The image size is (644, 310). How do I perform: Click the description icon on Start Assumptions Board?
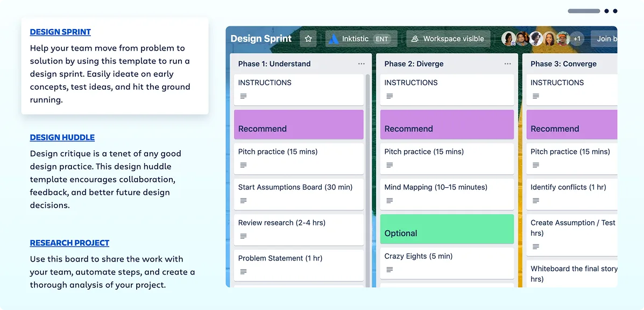pos(243,200)
